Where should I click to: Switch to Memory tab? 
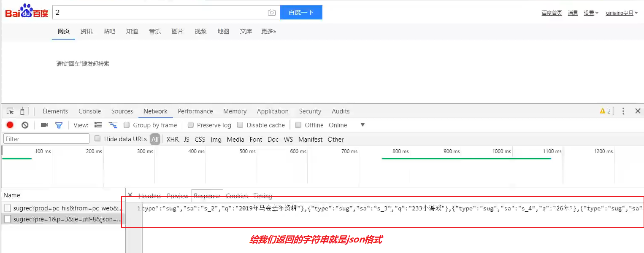(x=235, y=111)
